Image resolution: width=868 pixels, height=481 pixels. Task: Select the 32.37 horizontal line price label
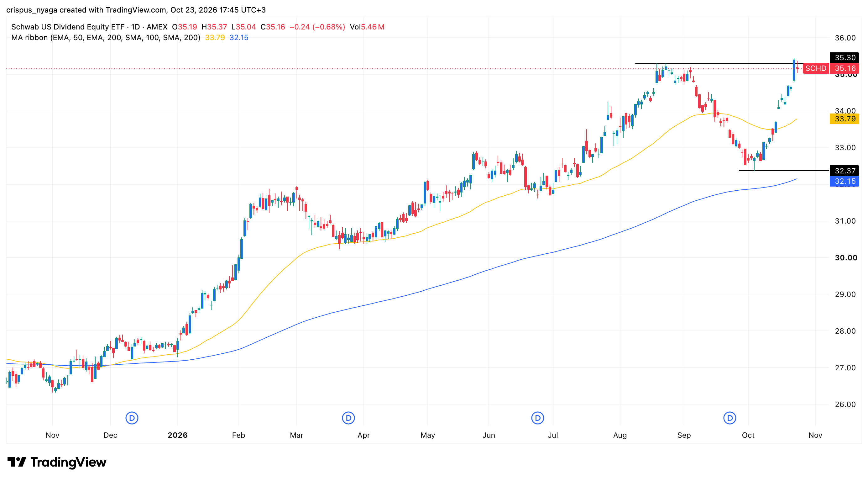pyautogui.click(x=844, y=171)
